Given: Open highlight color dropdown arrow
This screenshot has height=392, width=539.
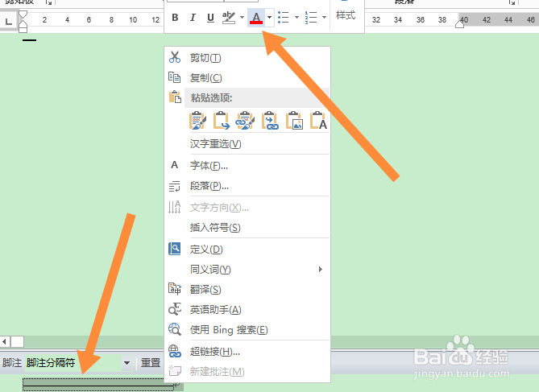Looking at the screenshot, I should point(242,17).
